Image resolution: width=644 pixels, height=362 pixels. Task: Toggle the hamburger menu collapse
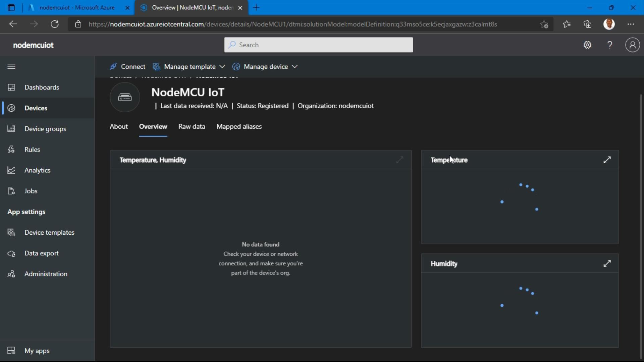[x=11, y=67]
